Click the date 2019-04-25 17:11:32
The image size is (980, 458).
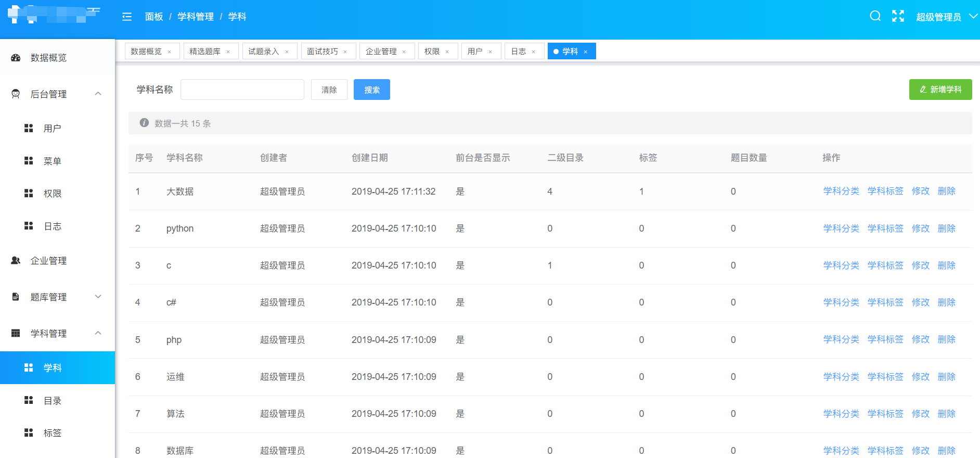click(x=394, y=192)
